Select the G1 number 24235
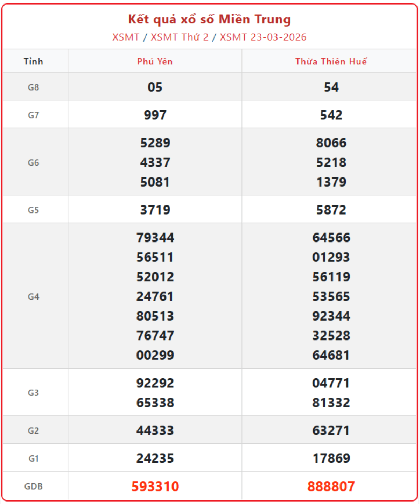Image resolution: width=420 pixels, height=504 pixels. (x=155, y=458)
